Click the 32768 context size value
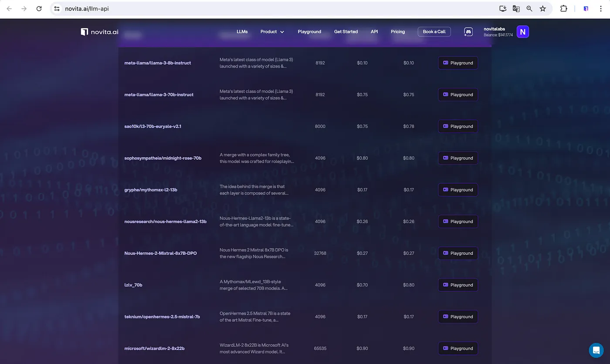Screen dimensions: 610x364 [320, 253]
